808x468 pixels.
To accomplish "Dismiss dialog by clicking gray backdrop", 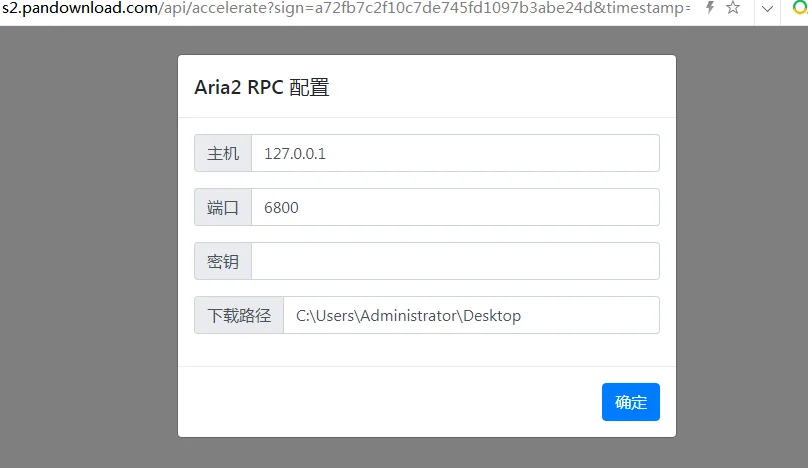I will click(x=88, y=247).
